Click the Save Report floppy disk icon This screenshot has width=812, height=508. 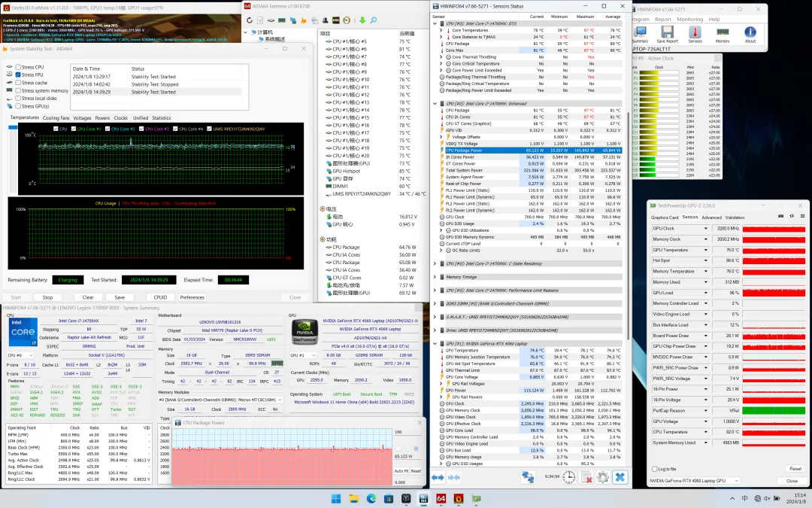[x=667, y=33]
